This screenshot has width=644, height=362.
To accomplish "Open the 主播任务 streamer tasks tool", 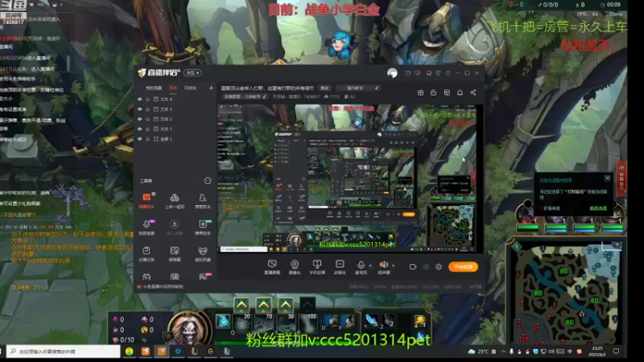I will click(147, 254).
